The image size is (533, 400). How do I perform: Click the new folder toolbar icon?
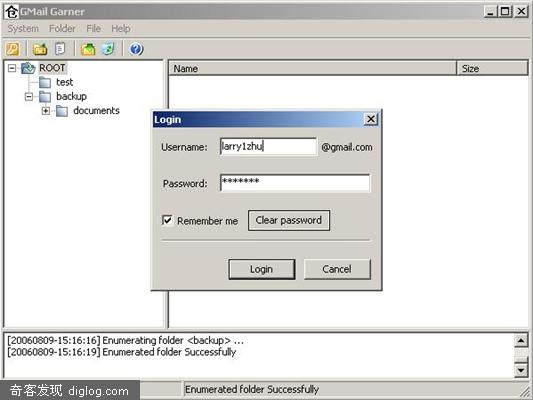click(40, 49)
